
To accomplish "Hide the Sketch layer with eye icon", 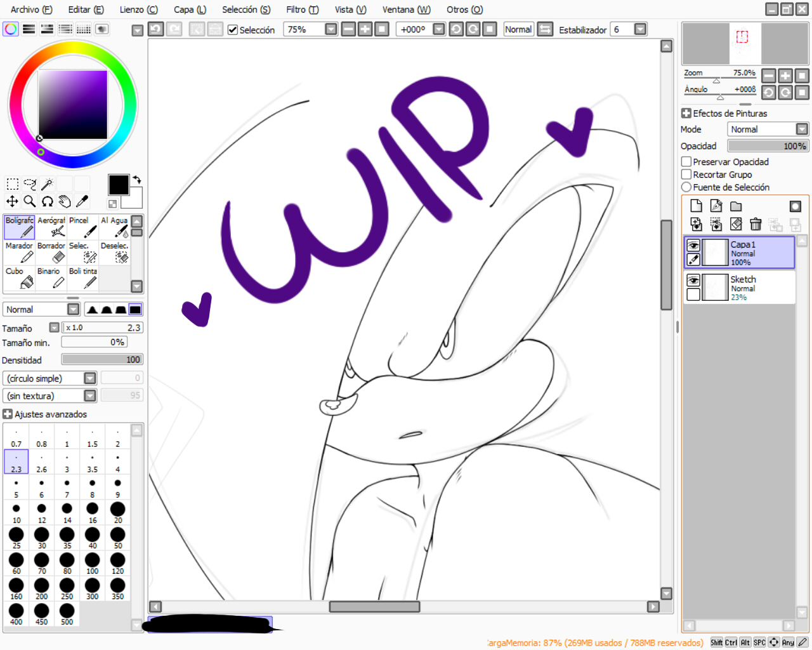I will [x=693, y=280].
